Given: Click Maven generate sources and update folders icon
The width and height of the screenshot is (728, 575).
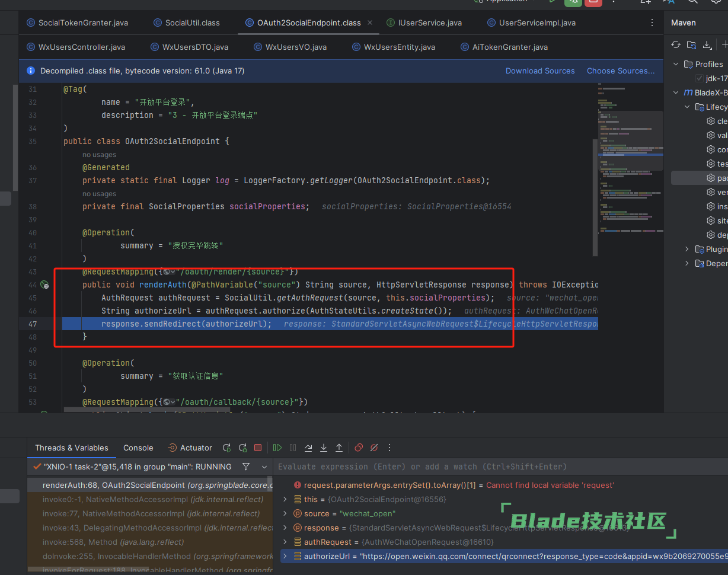Looking at the screenshot, I should pos(691,44).
